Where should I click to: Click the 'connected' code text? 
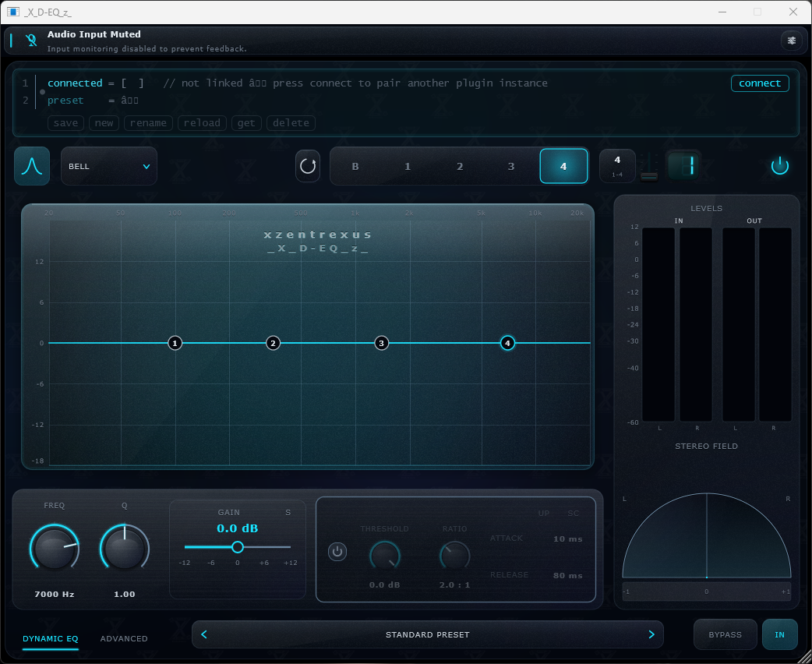coord(75,83)
